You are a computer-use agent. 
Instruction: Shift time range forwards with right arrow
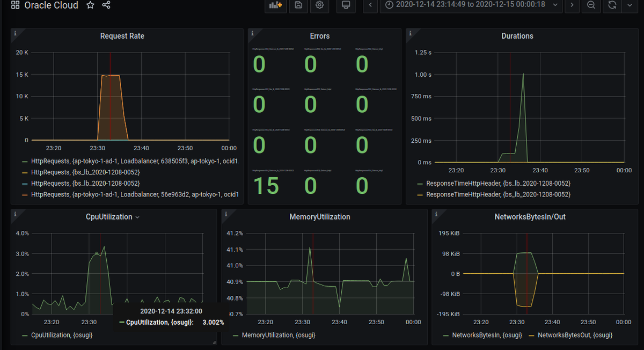[572, 5]
